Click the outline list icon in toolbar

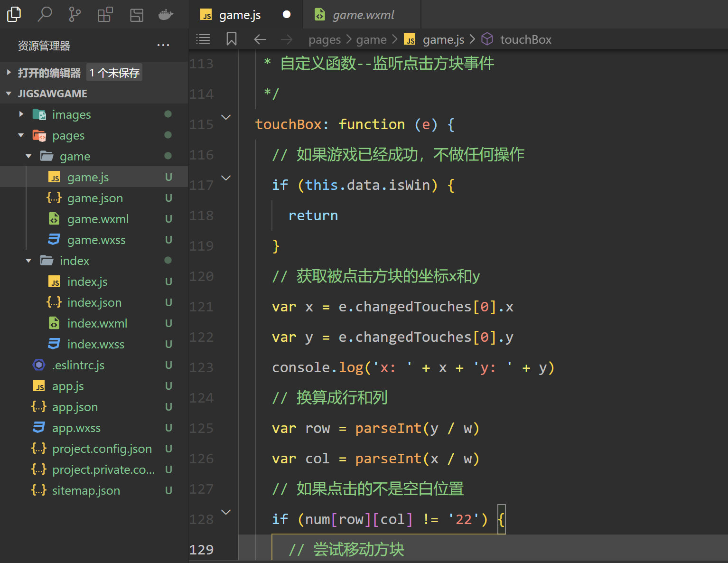click(203, 39)
